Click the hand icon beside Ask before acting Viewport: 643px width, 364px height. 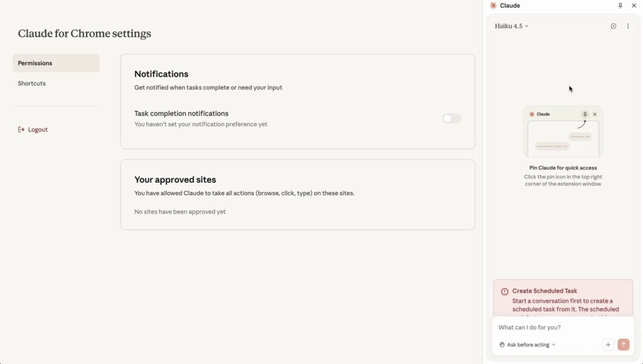pos(502,345)
